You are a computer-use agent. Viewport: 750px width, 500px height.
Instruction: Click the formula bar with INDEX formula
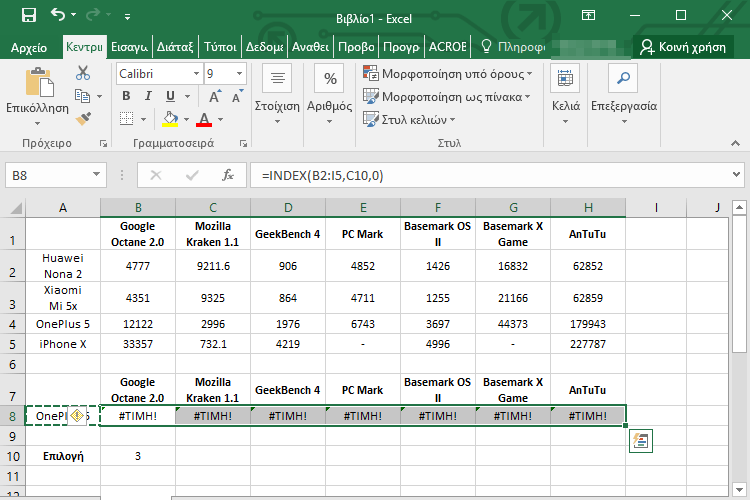(490, 176)
